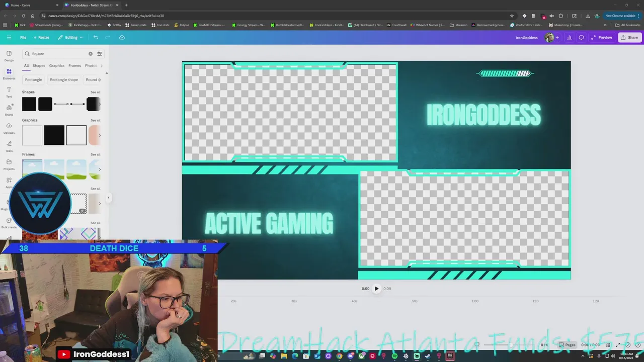Click See all next to Graphics
This screenshot has height=362, width=644.
pyautogui.click(x=95, y=120)
